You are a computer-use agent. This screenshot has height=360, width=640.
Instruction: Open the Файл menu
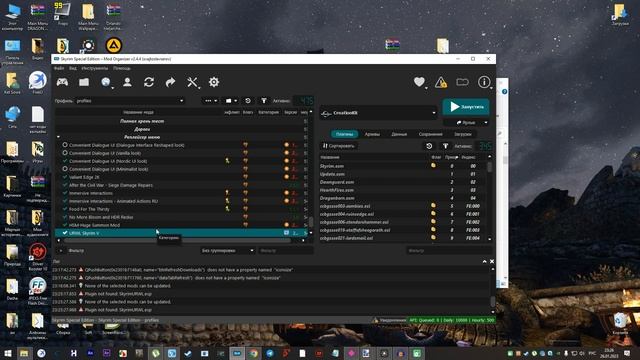pyautogui.click(x=59, y=68)
